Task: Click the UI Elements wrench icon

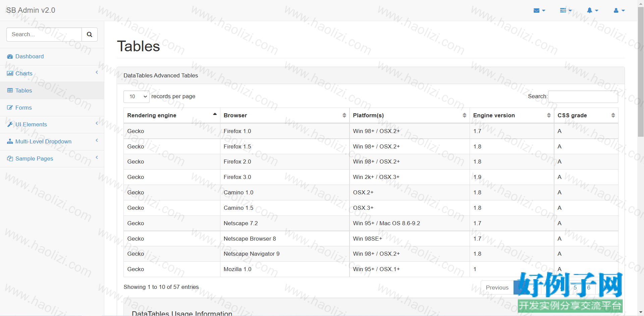Action: [10, 124]
